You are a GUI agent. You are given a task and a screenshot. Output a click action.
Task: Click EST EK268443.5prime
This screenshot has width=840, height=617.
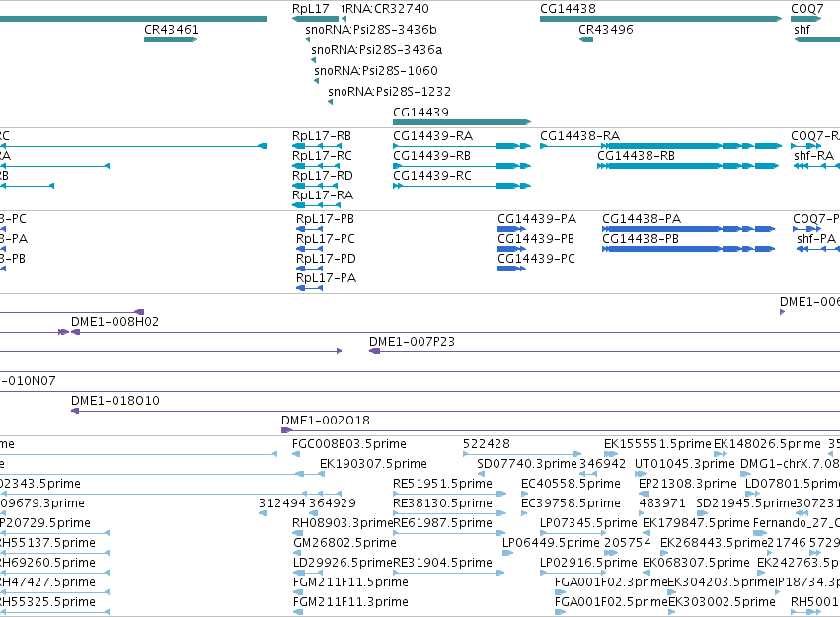[x=714, y=543]
